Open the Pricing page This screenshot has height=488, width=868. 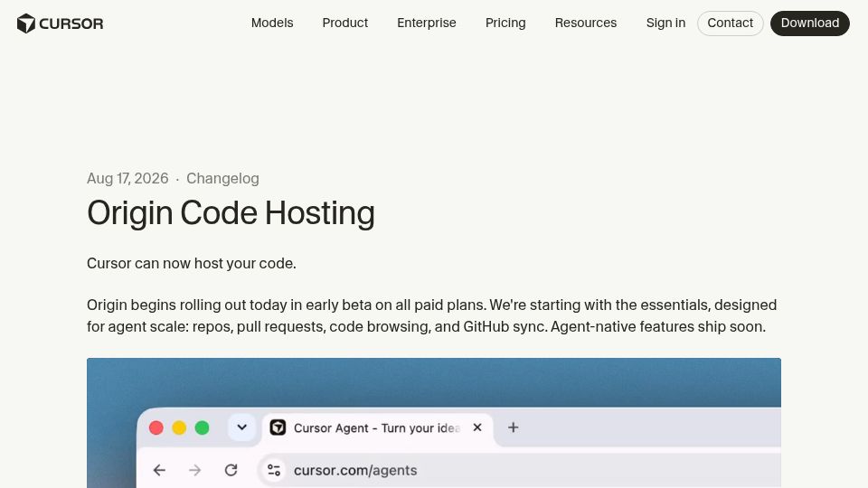[505, 23]
